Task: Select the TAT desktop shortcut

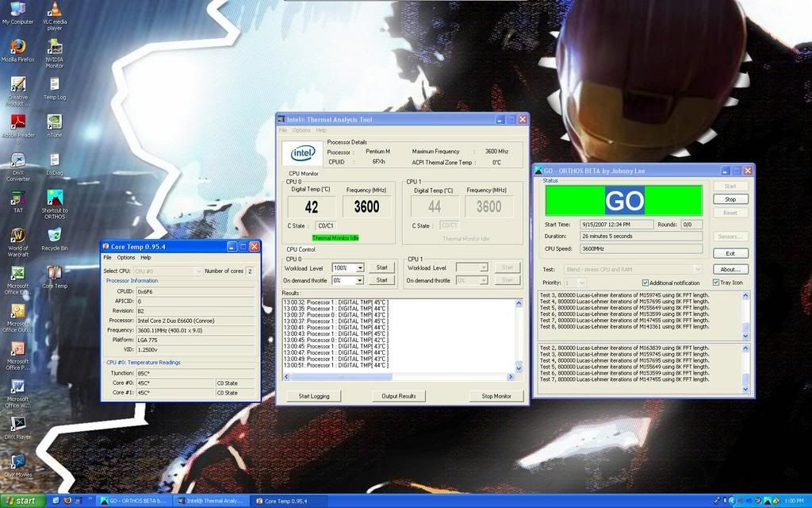Action: [x=18, y=202]
